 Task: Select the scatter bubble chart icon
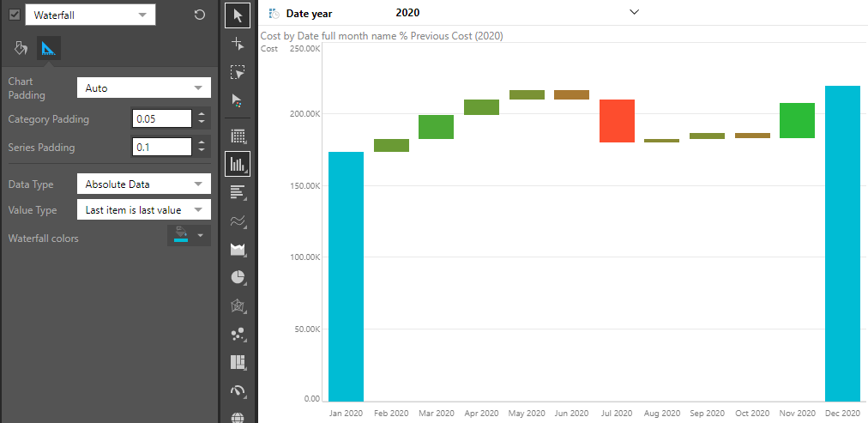point(238,334)
